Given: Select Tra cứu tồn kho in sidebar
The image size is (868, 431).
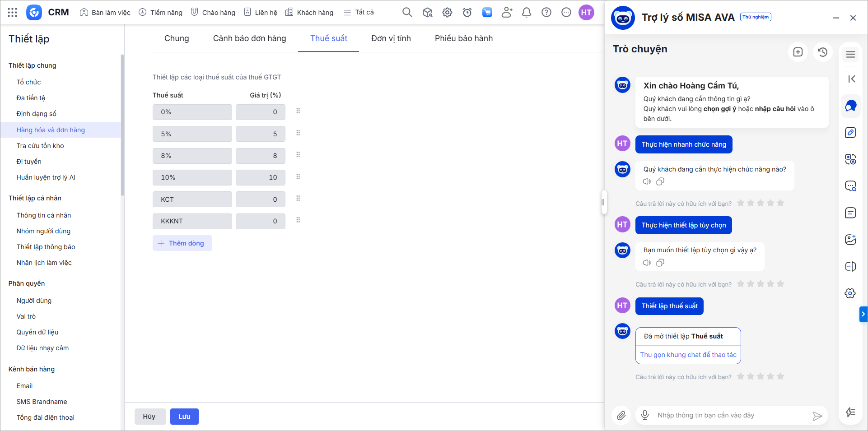Looking at the screenshot, I should 40,146.
